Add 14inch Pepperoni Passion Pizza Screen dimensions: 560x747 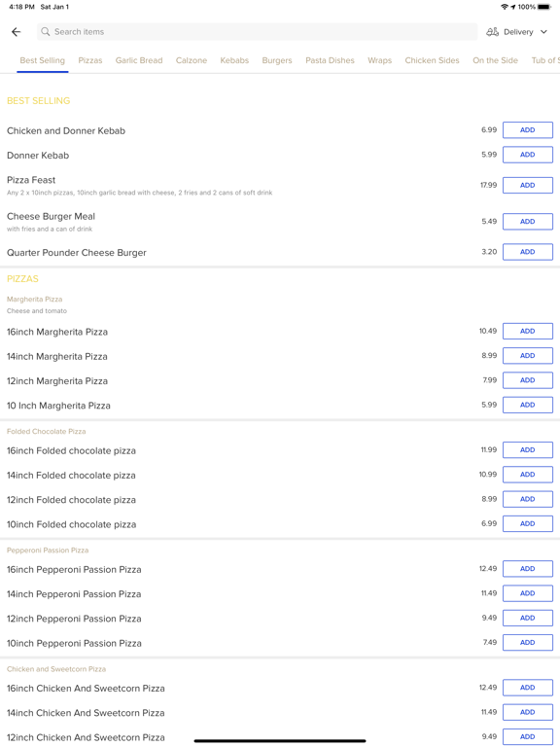pos(528,593)
